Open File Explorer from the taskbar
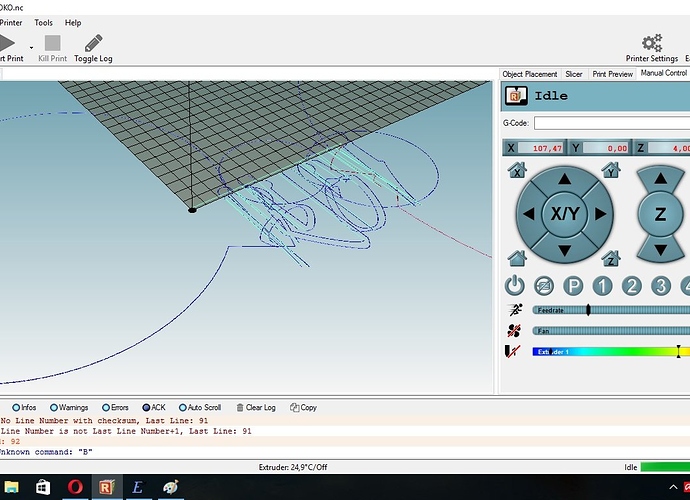 pos(11,487)
